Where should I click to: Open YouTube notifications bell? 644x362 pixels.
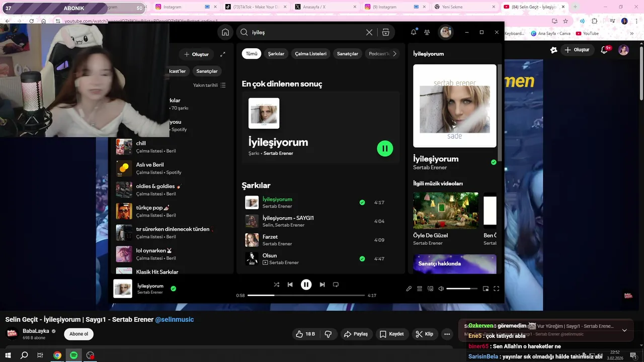pyautogui.click(x=605, y=50)
